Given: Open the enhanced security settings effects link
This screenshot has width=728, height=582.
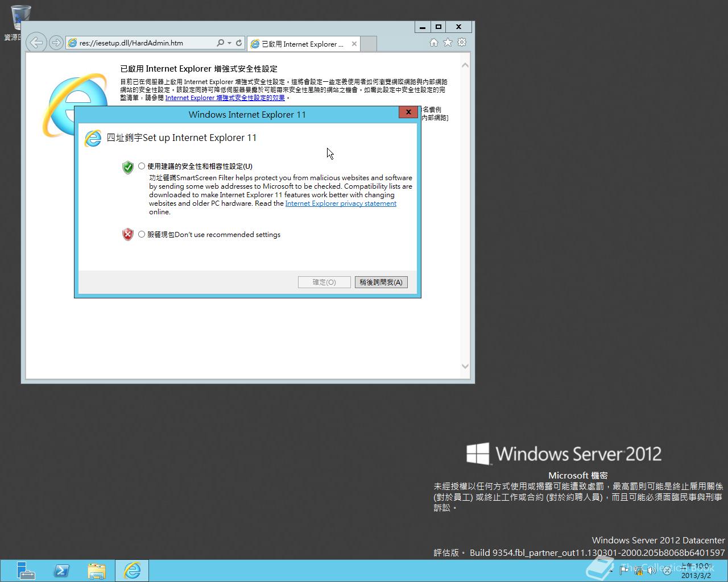Looking at the screenshot, I should point(225,98).
